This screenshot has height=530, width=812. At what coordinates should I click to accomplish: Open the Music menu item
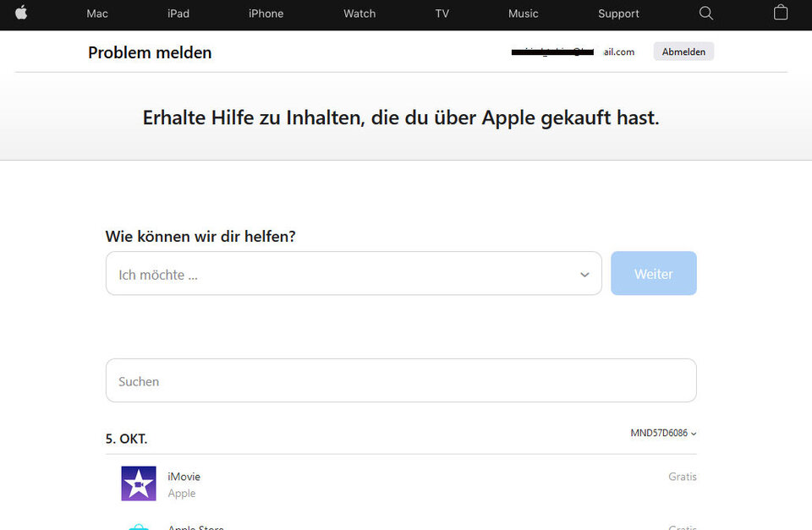pos(523,14)
